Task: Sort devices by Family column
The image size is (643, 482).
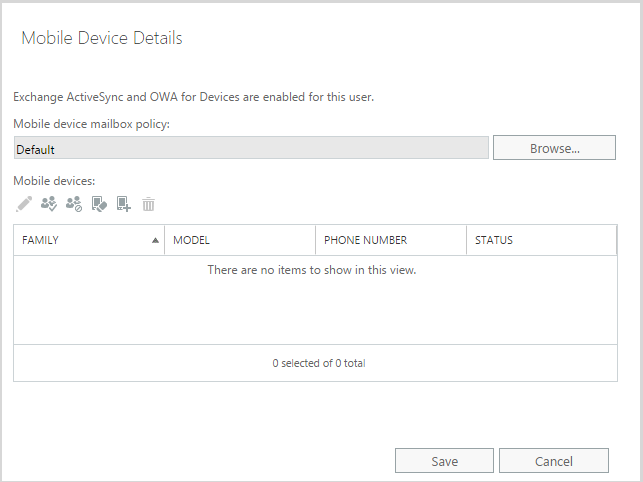Action: (50, 241)
